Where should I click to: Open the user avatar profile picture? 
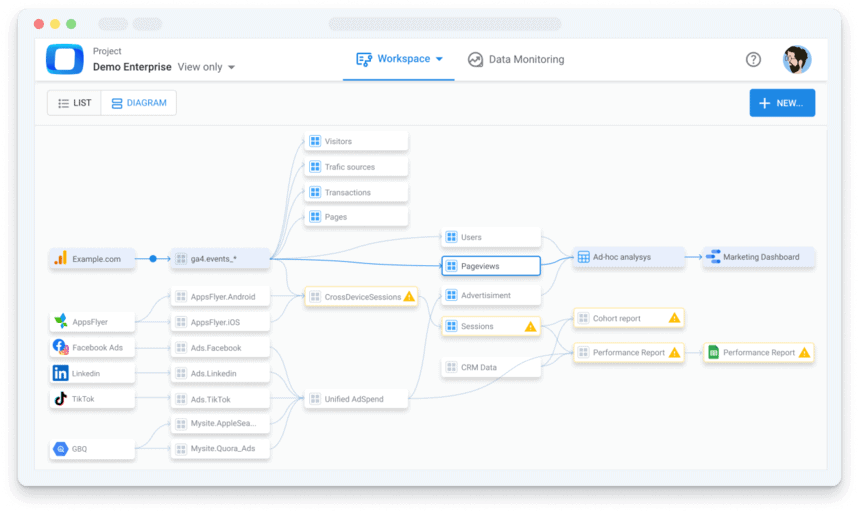click(797, 59)
